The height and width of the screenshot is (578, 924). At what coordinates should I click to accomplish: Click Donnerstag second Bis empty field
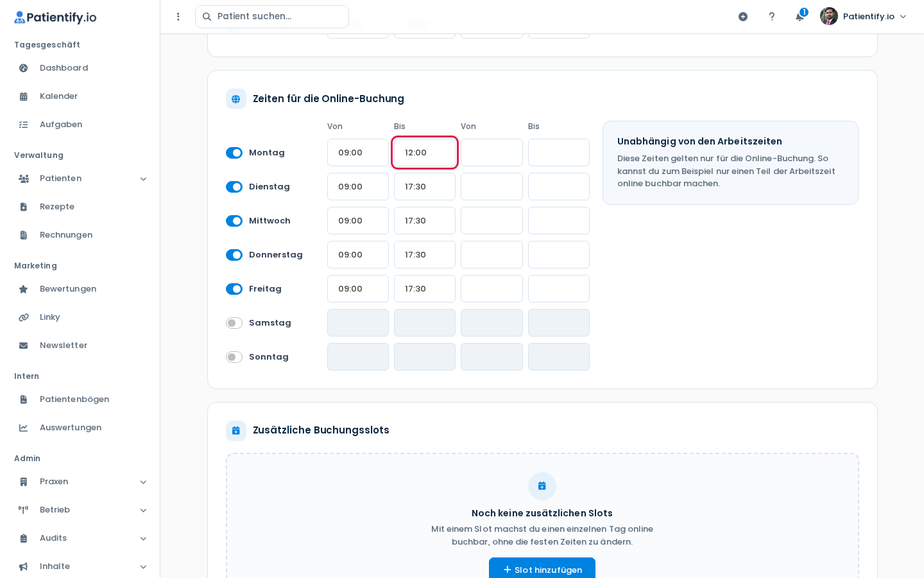[x=559, y=255]
